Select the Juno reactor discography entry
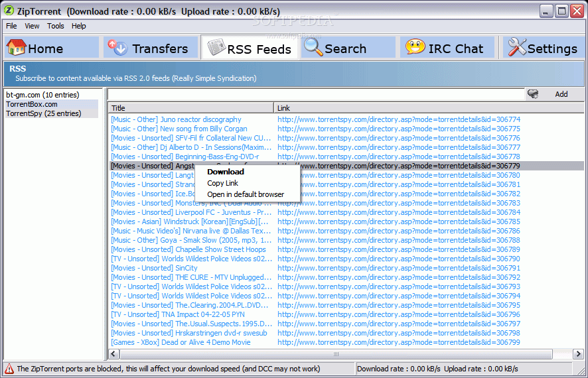Screen dimensions: 588x378 click(176, 119)
